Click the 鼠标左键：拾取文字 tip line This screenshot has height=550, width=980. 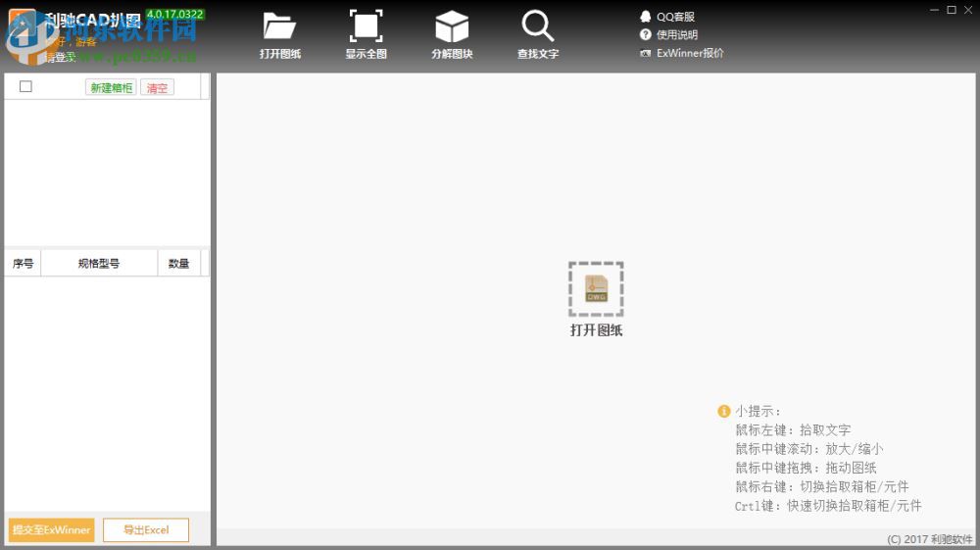click(793, 430)
